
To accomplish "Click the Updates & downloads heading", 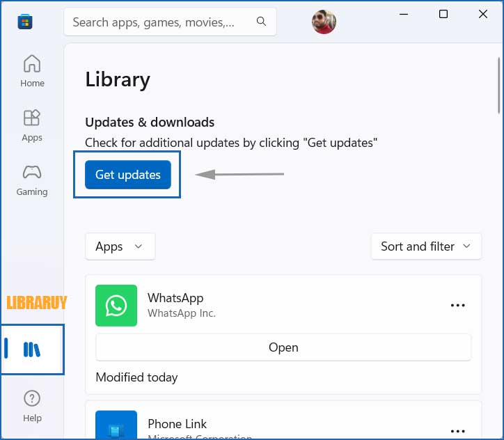I will pyautogui.click(x=150, y=122).
